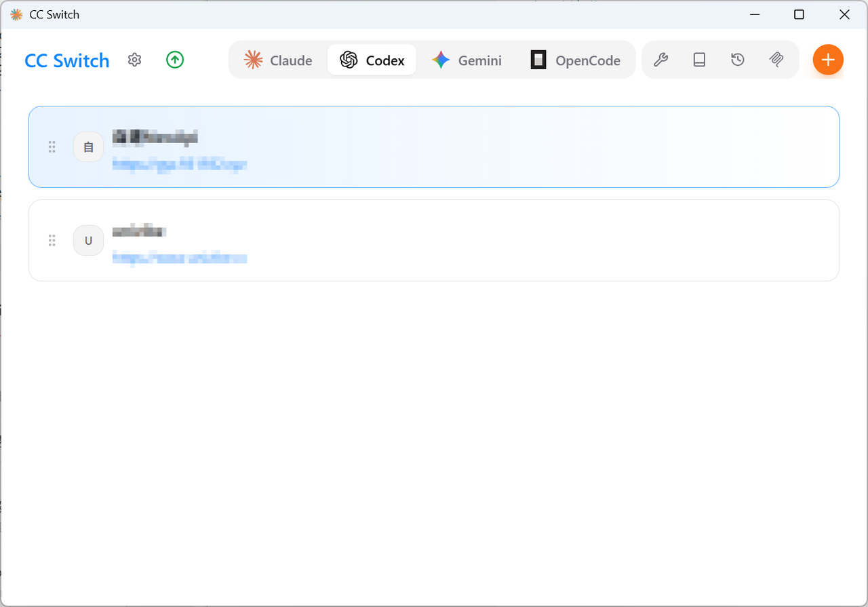Add a provider with orange plus button
The width and height of the screenshot is (868, 607).
(x=828, y=60)
